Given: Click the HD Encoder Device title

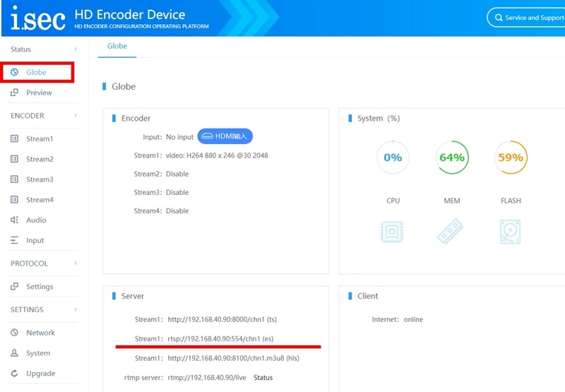Looking at the screenshot, I should click(x=130, y=15).
